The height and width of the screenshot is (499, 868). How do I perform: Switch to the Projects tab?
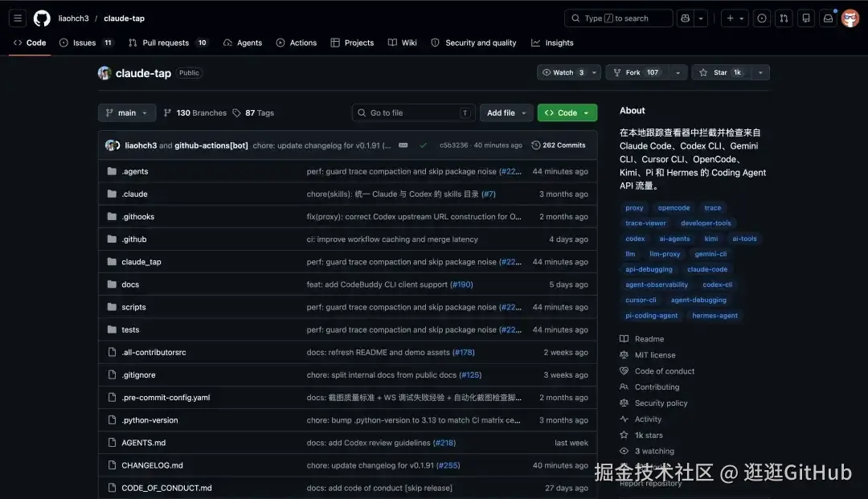click(x=352, y=43)
